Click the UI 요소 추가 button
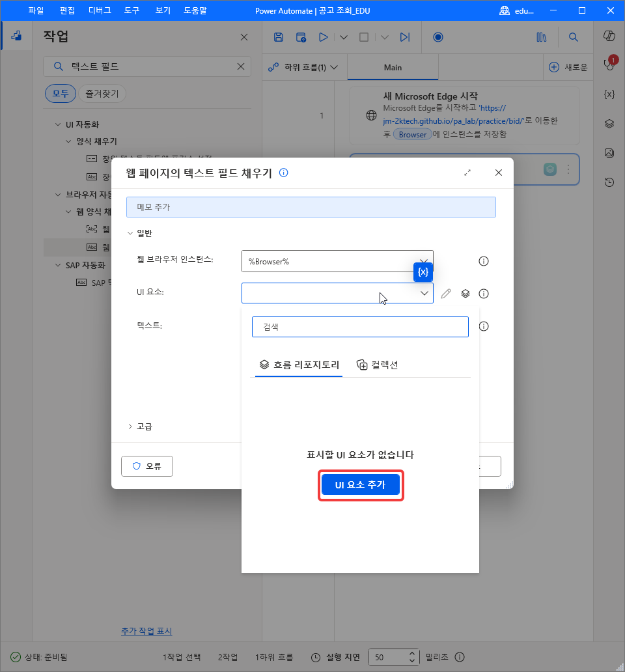The height and width of the screenshot is (672, 625). tap(360, 484)
